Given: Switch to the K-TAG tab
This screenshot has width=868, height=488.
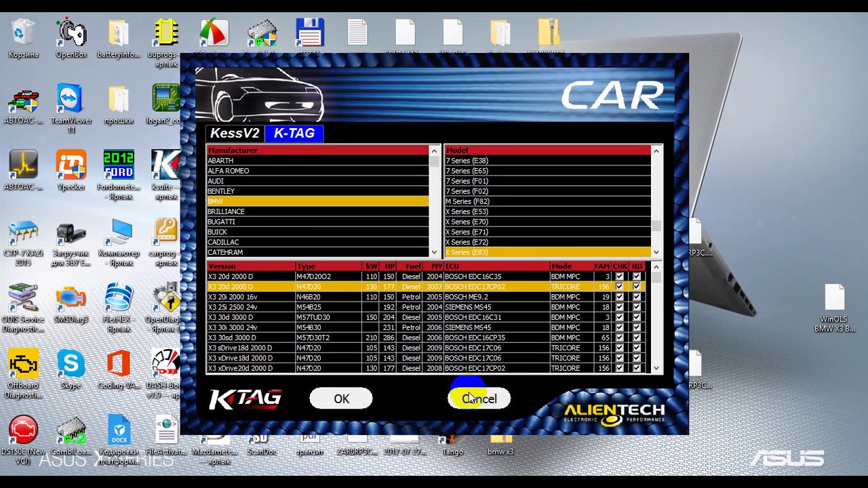Looking at the screenshot, I should [294, 134].
